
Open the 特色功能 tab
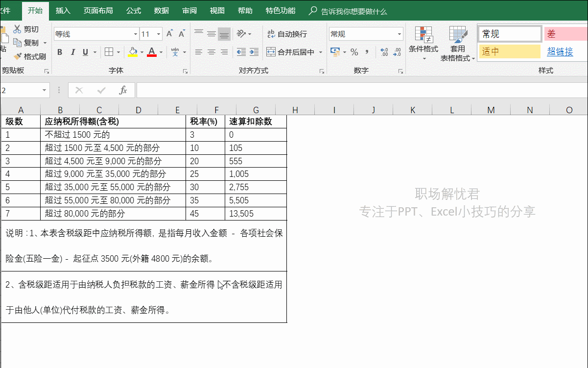coord(281,10)
